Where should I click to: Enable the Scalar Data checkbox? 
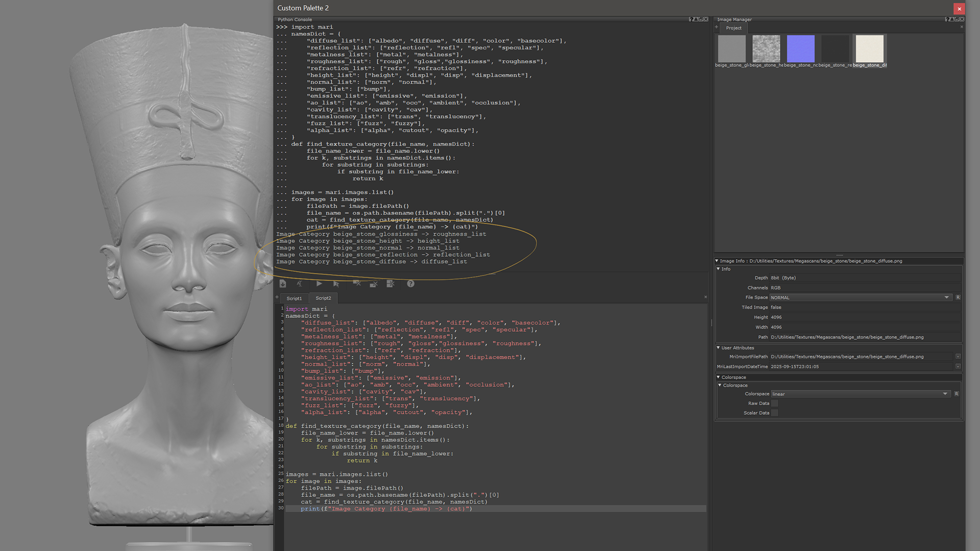(774, 413)
